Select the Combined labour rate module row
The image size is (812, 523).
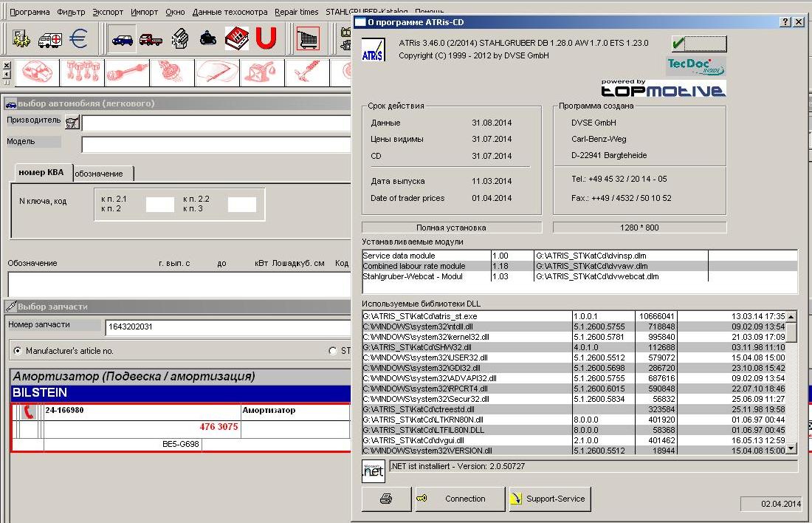tap(579, 266)
